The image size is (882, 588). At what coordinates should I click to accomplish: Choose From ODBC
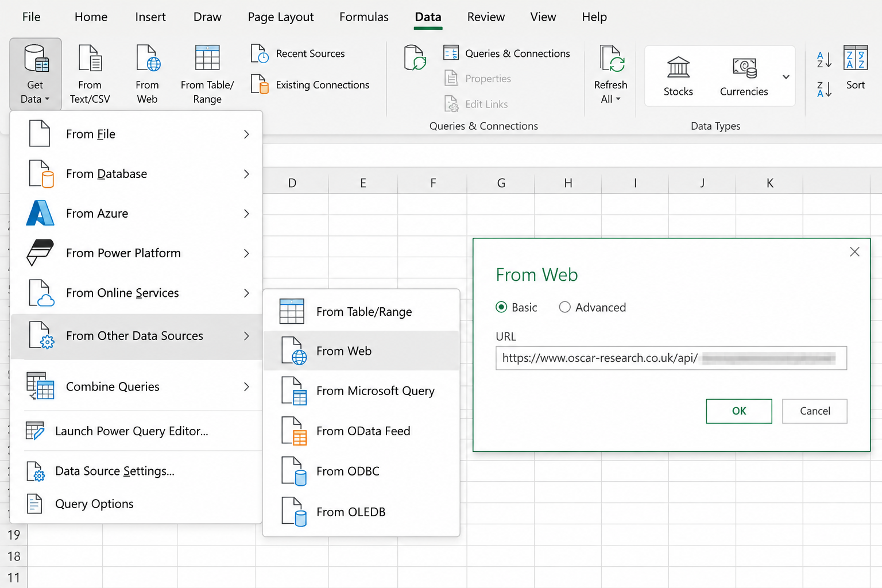(x=361, y=471)
